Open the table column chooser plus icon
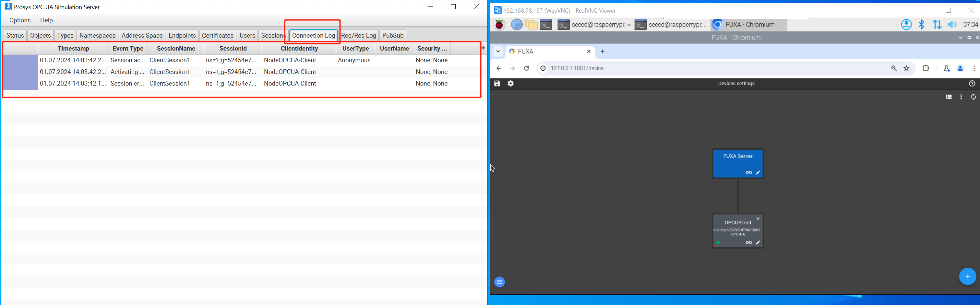 pyautogui.click(x=483, y=48)
